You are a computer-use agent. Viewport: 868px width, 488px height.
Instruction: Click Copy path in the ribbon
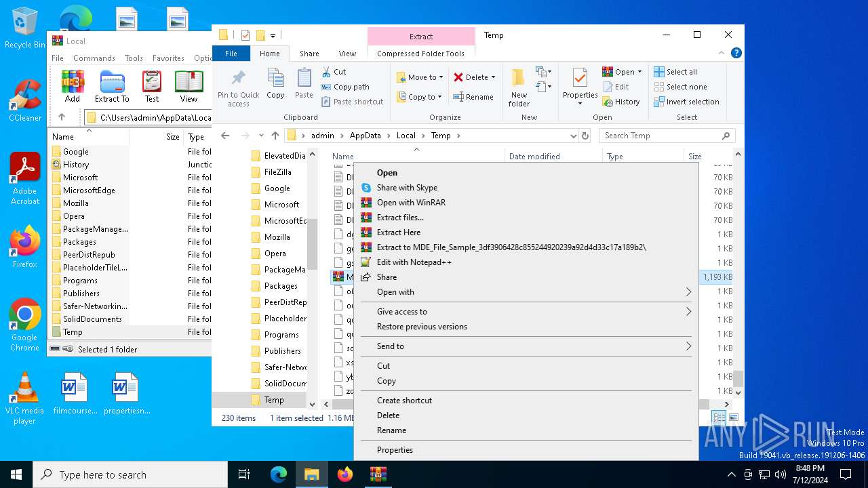coord(345,87)
